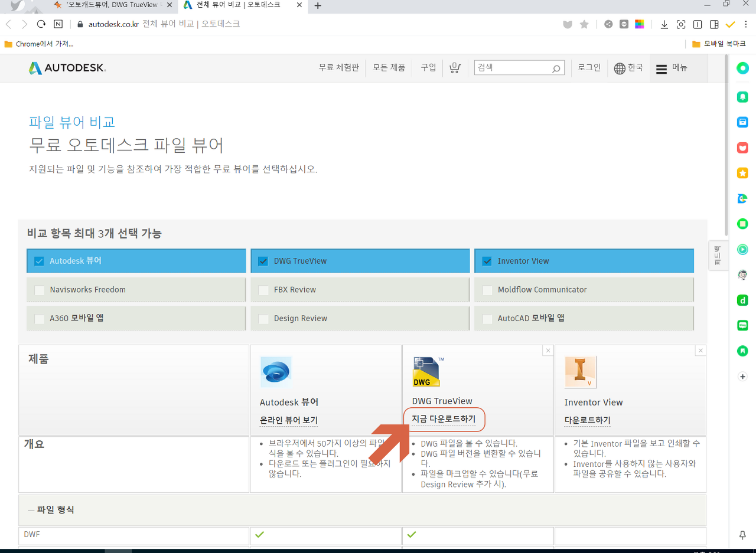
Task: Click the DWG TrueView product icon
Action: pos(428,372)
